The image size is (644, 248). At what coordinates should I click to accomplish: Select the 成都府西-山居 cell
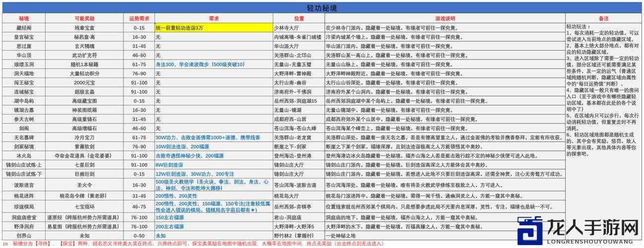[299, 119]
